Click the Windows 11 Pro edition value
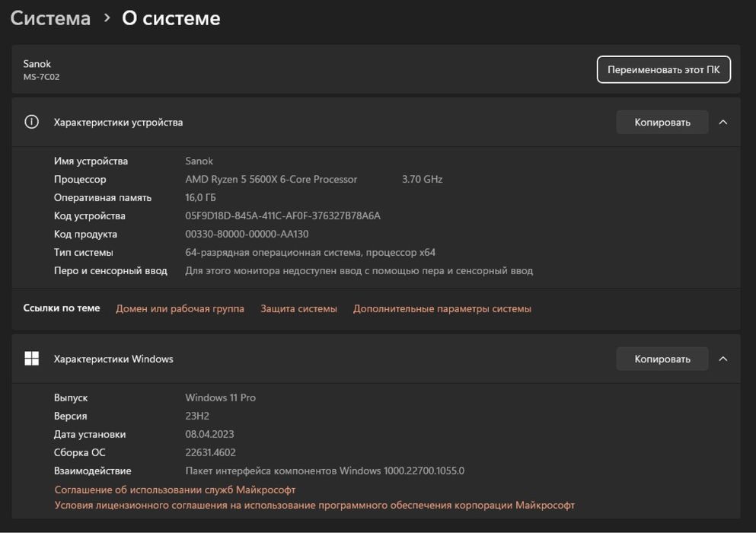Image resolution: width=756 pixels, height=533 pixels. (220, 398)
